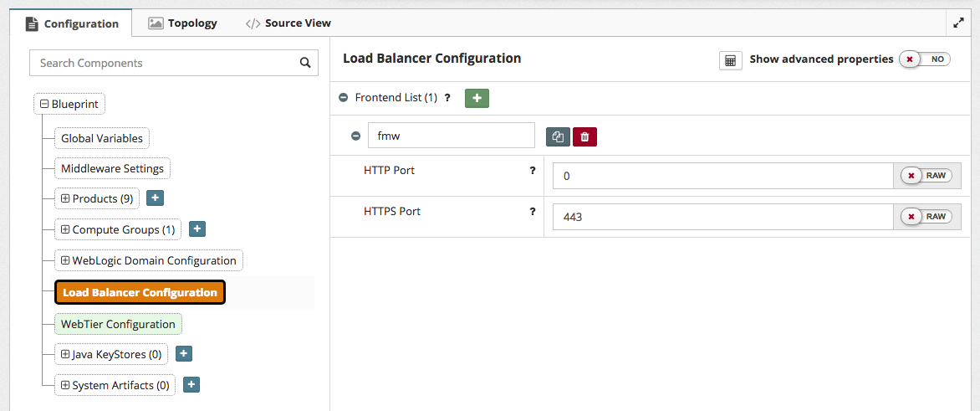
Task: Select WebTier Configuration in the tree
Action: [x=118, y=324]
